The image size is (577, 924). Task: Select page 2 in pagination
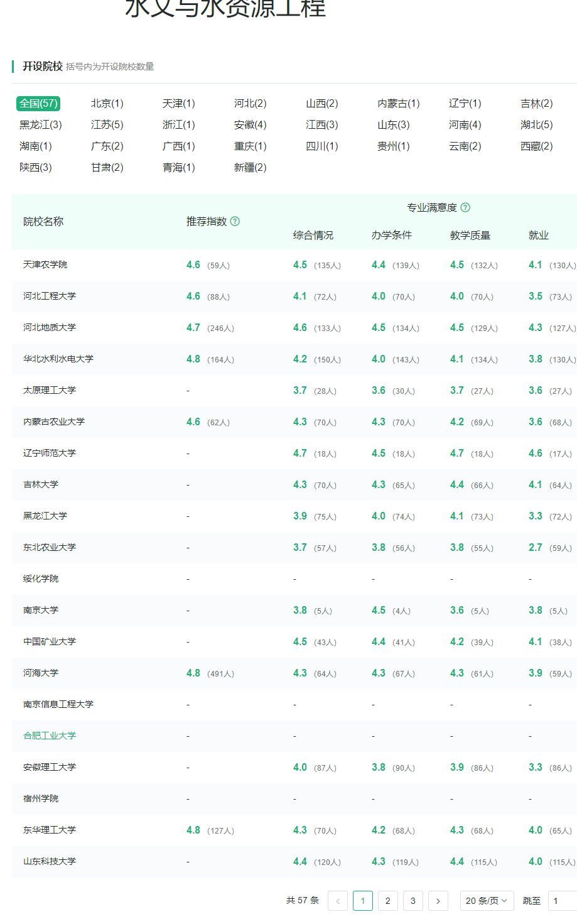pos(388,901)
